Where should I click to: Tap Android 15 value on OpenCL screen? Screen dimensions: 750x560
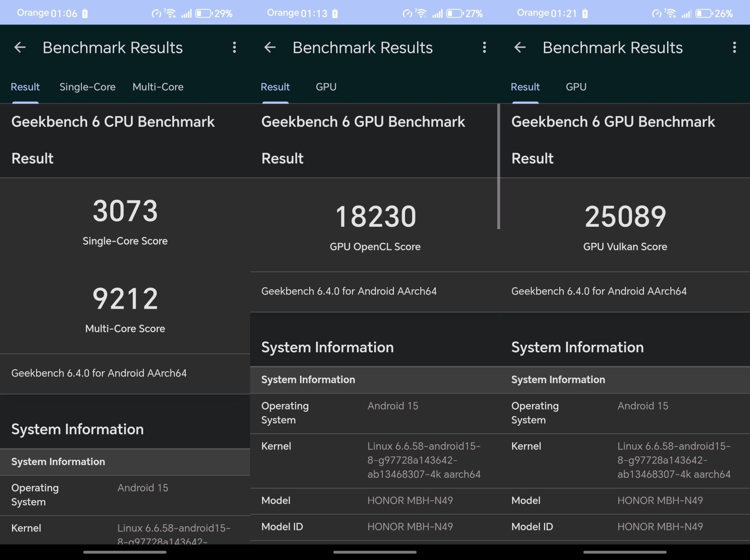click(x=393, y=406)
